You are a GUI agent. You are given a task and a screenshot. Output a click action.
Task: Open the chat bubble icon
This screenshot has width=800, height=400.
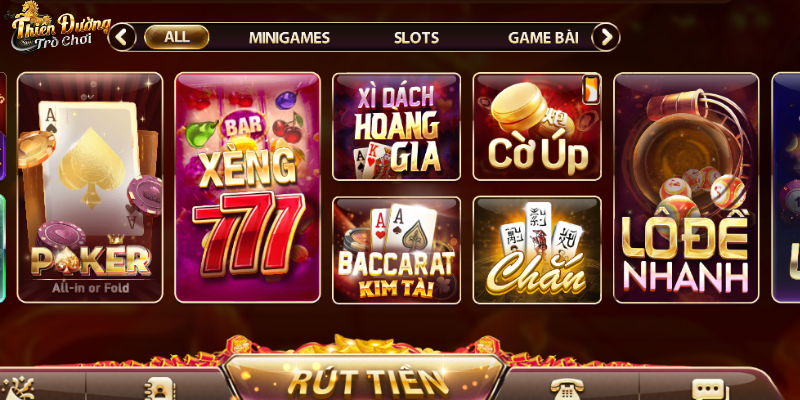(708, 390)
